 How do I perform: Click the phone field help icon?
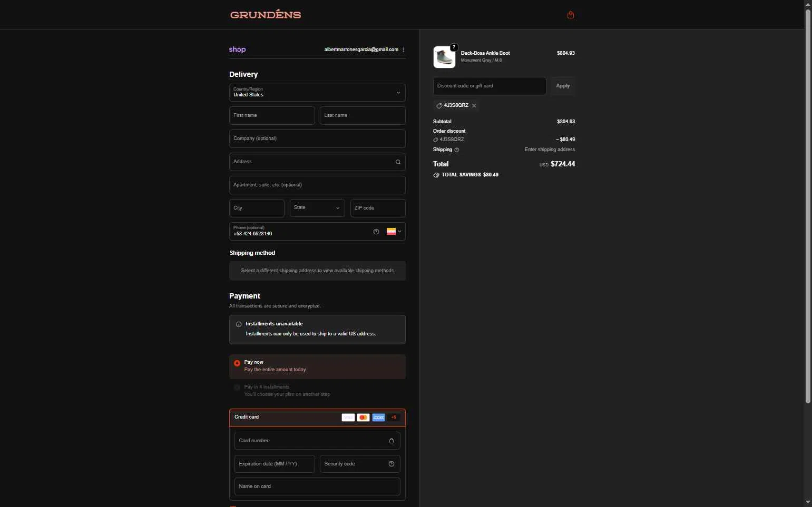tap(376, 232)
